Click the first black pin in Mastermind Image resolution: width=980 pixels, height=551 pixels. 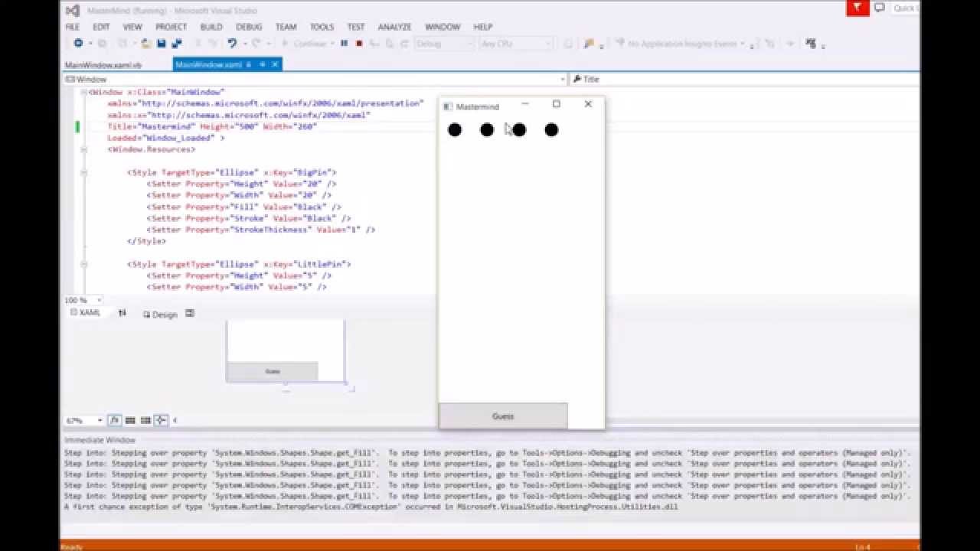pos(455,130)
